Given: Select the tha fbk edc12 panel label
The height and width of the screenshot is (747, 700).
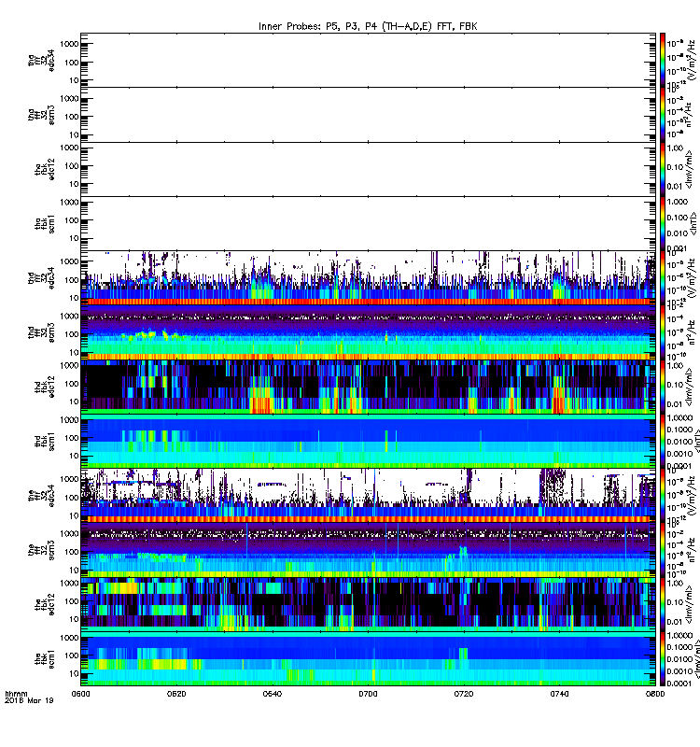Looking at the screenshot, I should [45, 169].
